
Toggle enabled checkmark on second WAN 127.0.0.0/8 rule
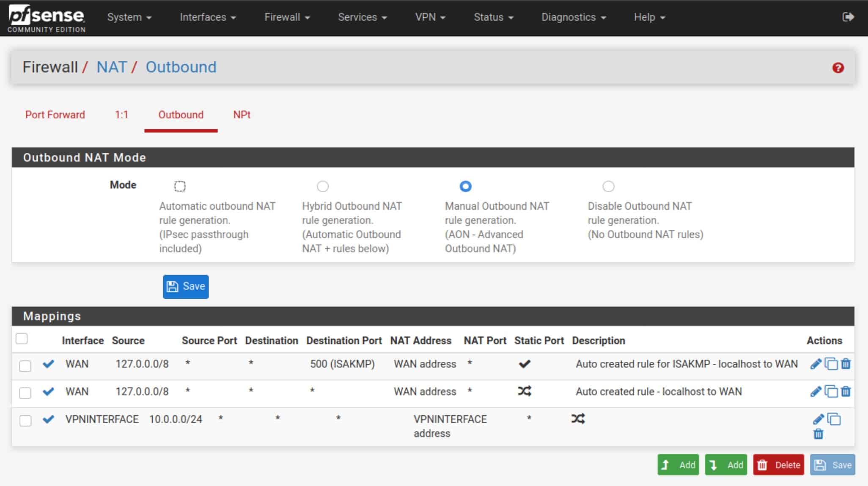coord(48,391)
